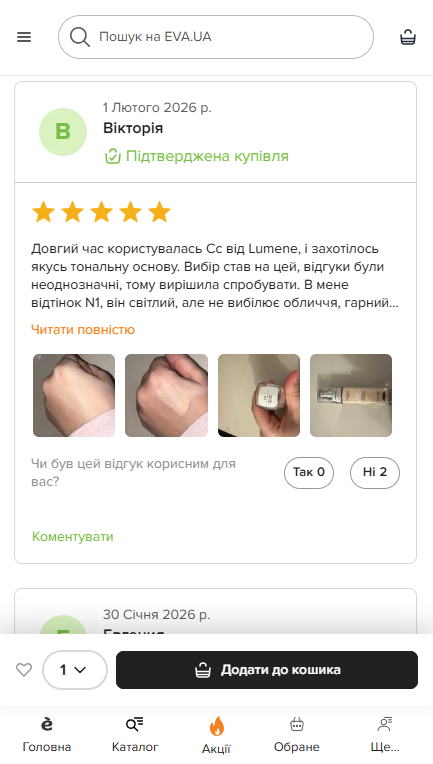Open the swatch-on-hand review photo
The image size is (433, 764).
click(x=167, y=395)
